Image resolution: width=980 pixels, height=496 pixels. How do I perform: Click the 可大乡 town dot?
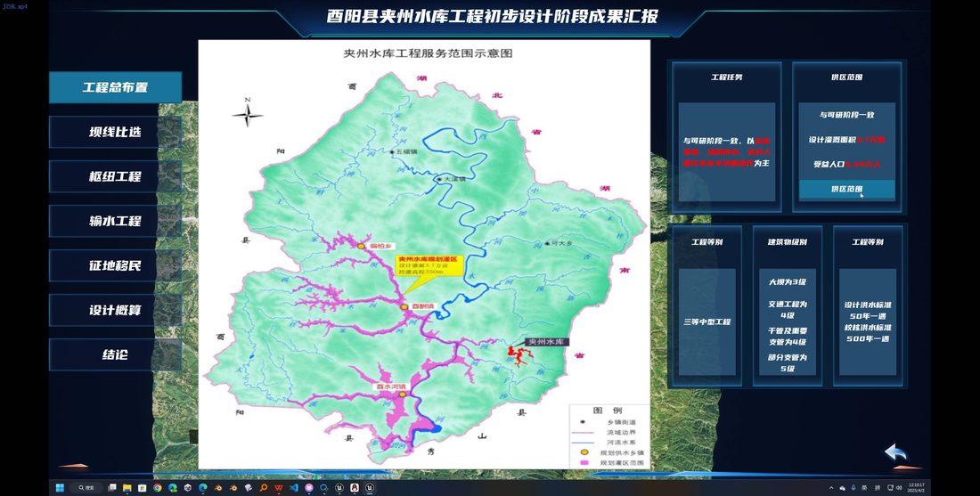click(547, 244)
